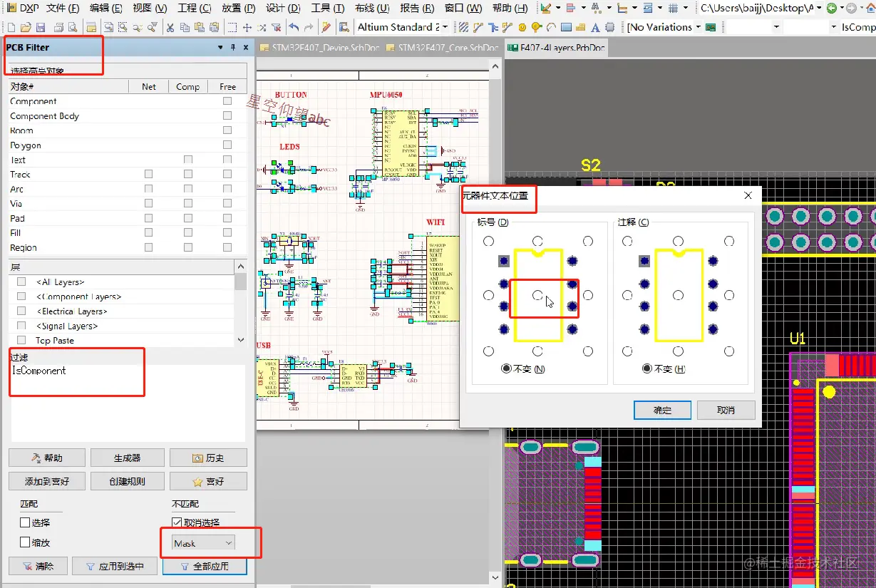876x588 pixels.
Task: Click the Clear filter funnel icon
Action: [x=275, y=27]
